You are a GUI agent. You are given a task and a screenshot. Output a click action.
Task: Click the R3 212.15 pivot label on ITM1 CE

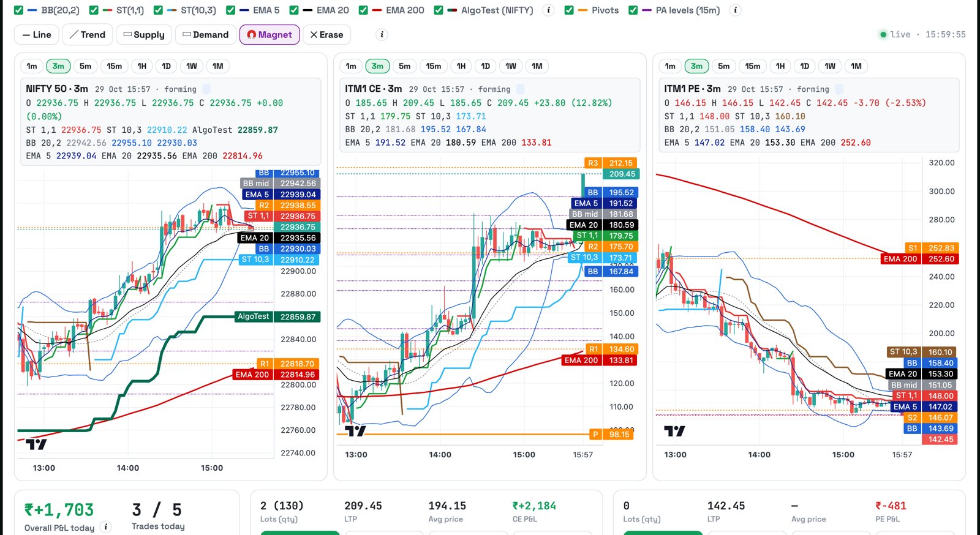(611, 163)
